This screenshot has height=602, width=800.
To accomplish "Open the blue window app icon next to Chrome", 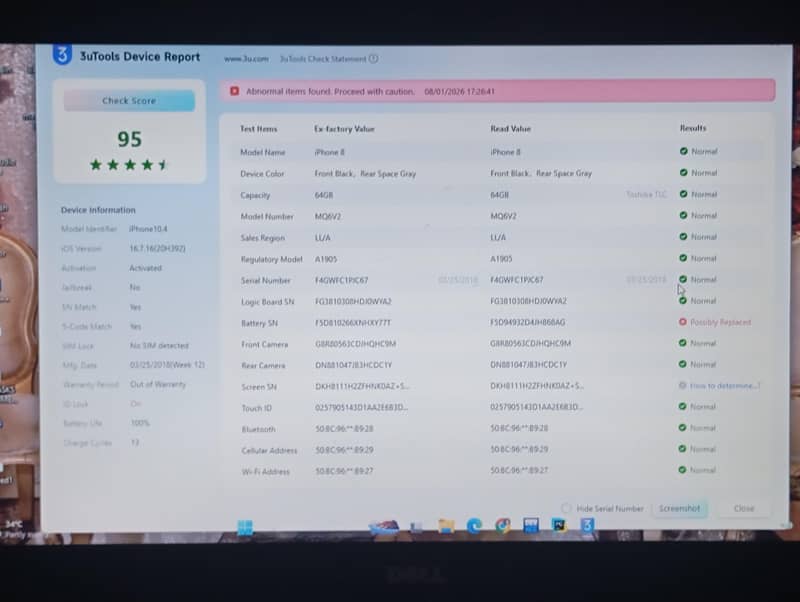I will click(531, 525).
